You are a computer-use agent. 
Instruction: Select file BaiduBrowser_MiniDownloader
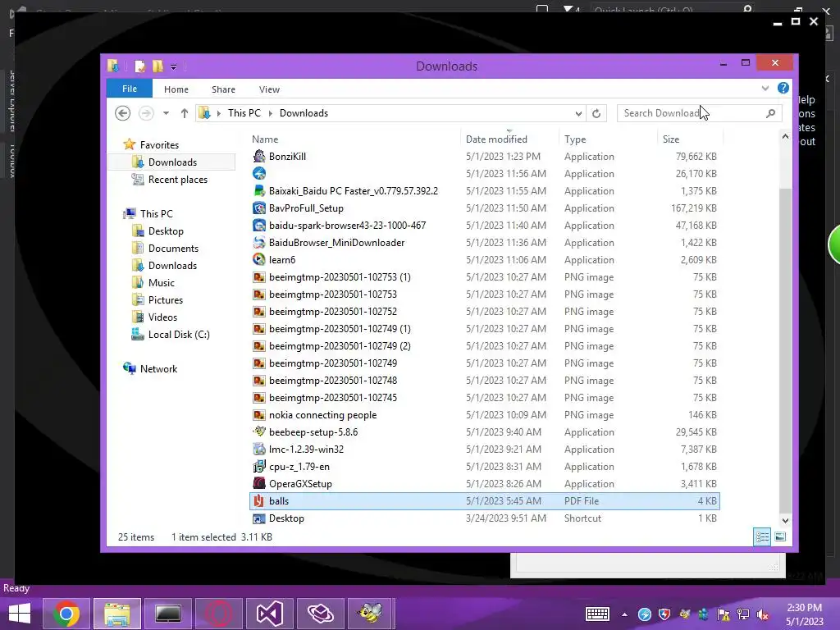[336, 243]
